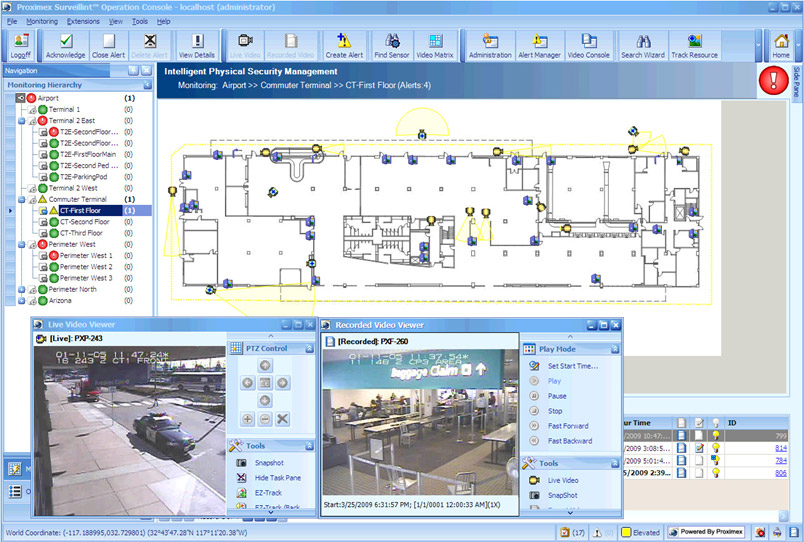Click Set Start Time in Play Mode
The image size is (804, 542).
[572, 366]
